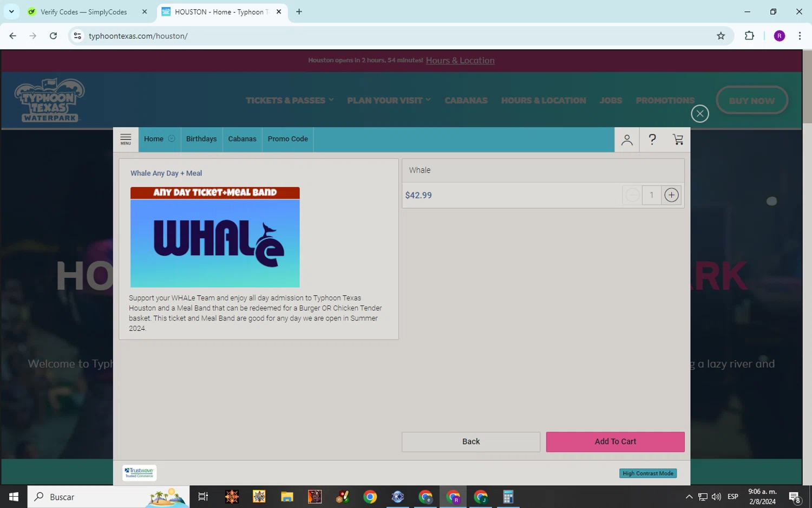Screen dimensions: 812x508
Task: Open the shopping cart icon
Action: 678,140
